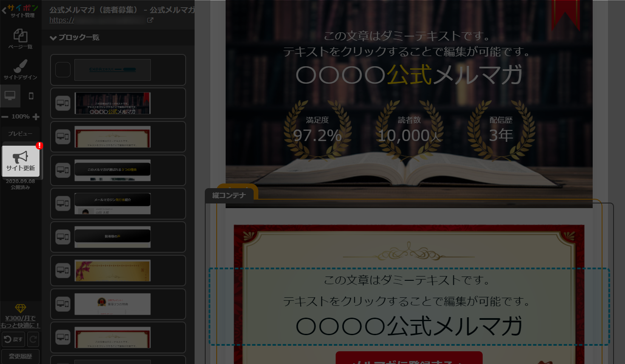The image size is (625, 364).
Task: Toggle device visibility for 豪華3つの特典 block
Action: coord(63,304)
